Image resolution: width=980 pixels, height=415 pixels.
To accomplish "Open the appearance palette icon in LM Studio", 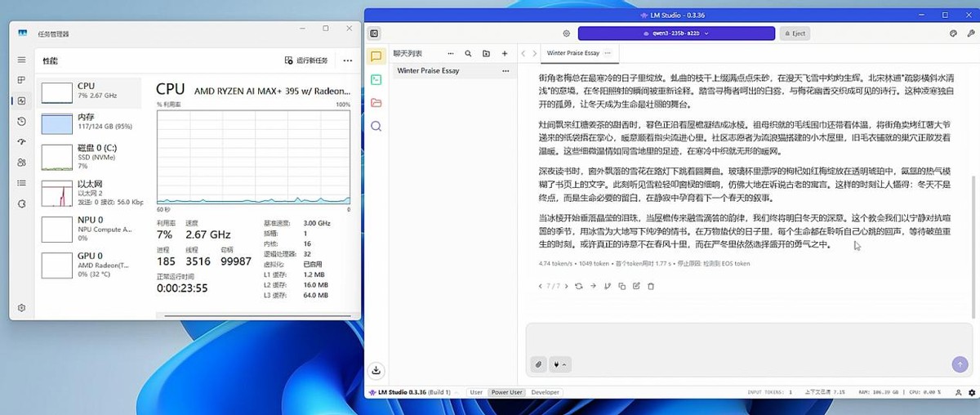I will (x=953, y=33).
